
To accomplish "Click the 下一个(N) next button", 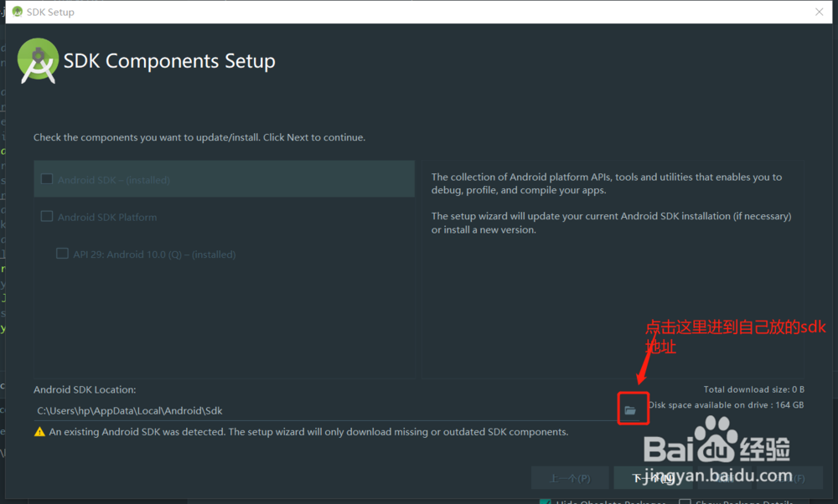I will click(x=653, y=478).
